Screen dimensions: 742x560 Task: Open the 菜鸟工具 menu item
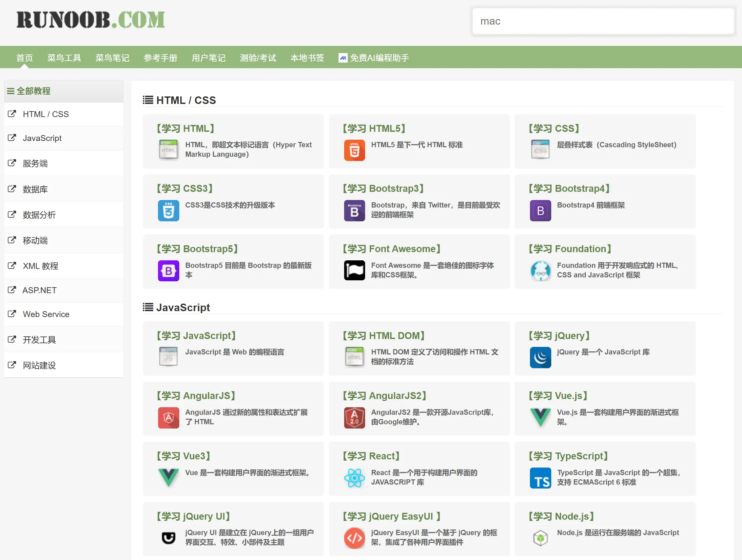pos(64,58)
